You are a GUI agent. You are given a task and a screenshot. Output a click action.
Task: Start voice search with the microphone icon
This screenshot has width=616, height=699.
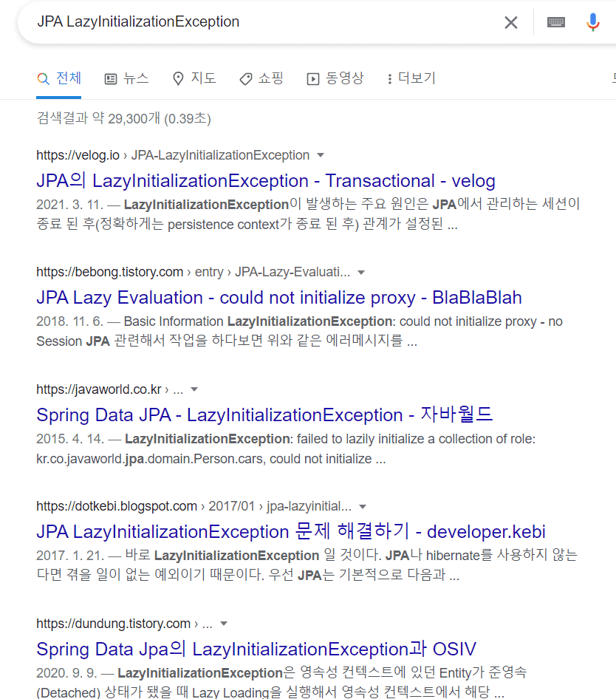click(x=593, y=22)
